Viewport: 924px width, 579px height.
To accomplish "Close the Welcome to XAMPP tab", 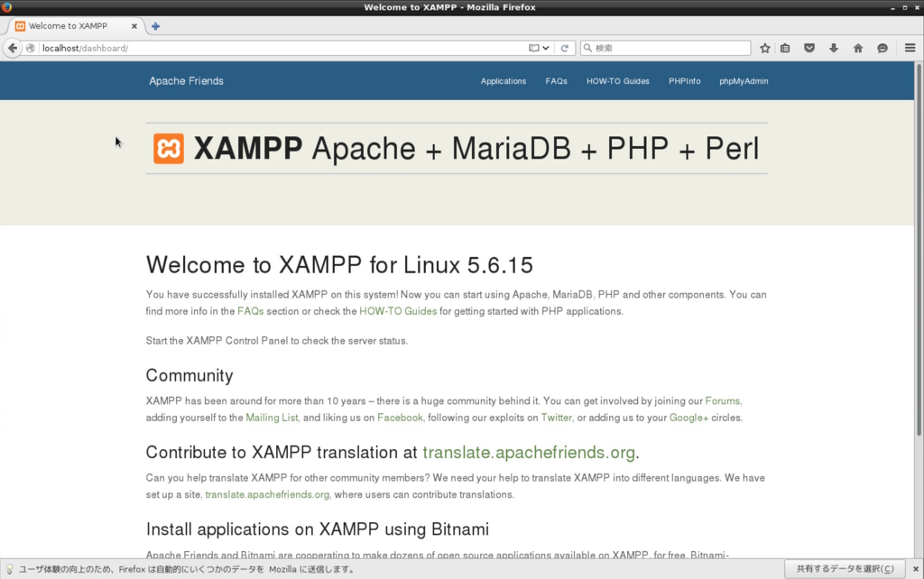I will tap(134, 26).
